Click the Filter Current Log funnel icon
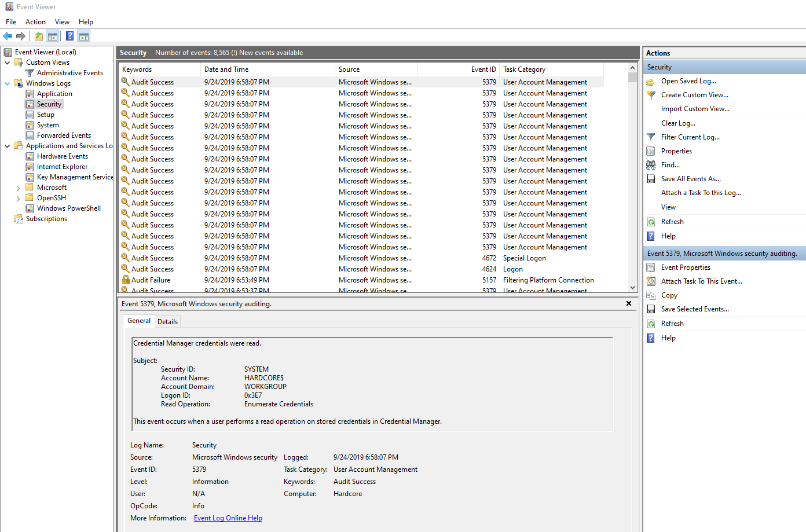The image size is (806, 532). tap(651, 137)
